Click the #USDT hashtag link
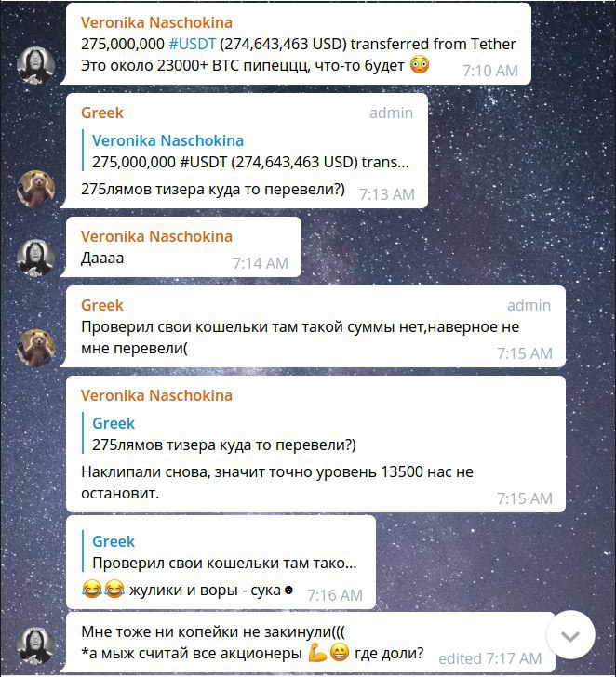Screen dimensions: 616x677 click(x=193, y=44)
